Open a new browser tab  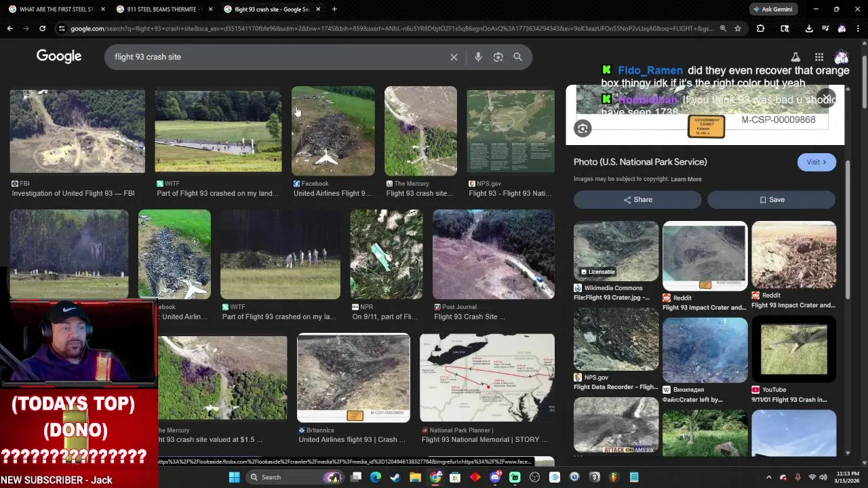click(x=334, y=9)
